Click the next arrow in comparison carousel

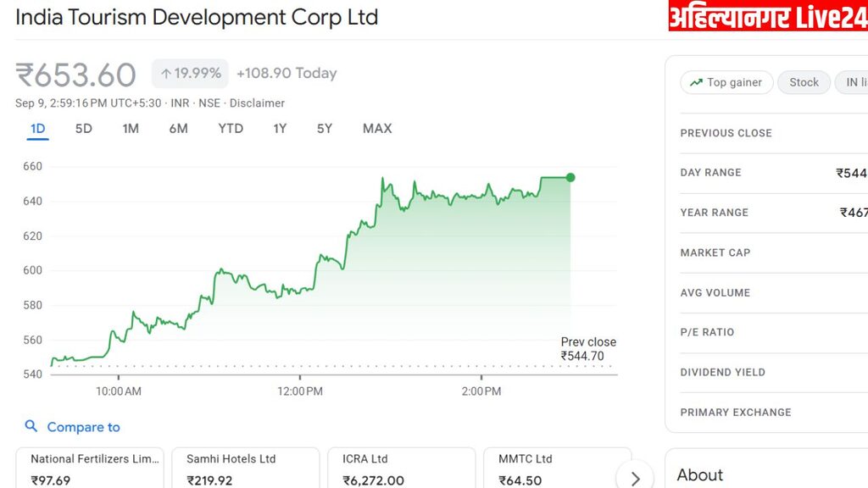click(x=636, y=478)
